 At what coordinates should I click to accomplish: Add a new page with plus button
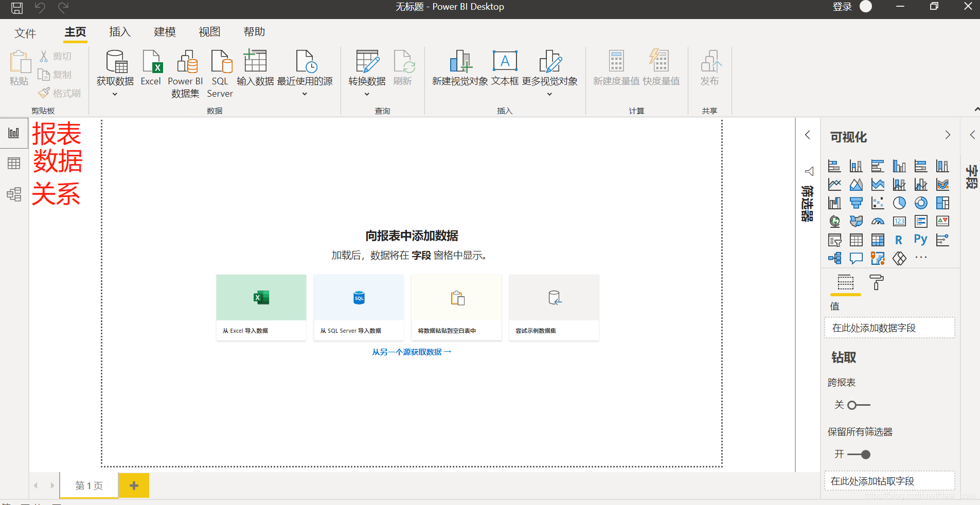coord(134,485)
